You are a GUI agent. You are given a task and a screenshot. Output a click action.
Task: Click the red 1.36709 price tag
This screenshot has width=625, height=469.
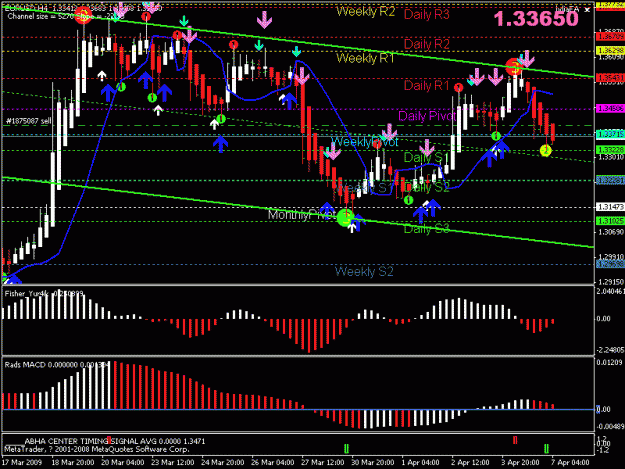pyautogui.click(x=610, y=37)
